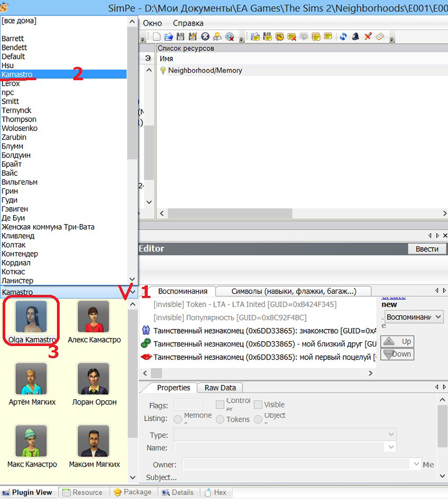Click the save floppy disk icon

180,37
